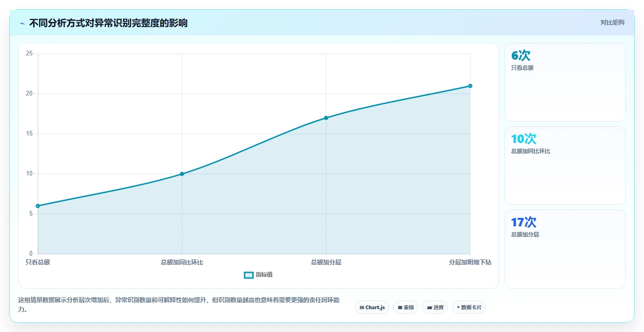The image size is (644, 332).
Task: Click the y-axis value 25
Action: pos(29,54)
